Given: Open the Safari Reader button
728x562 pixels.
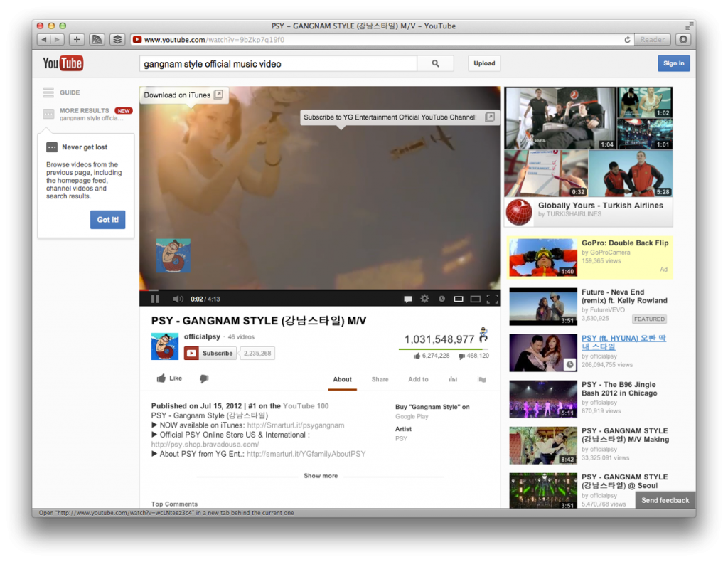Looking at the screenshot, I should [x=653, y=39].
